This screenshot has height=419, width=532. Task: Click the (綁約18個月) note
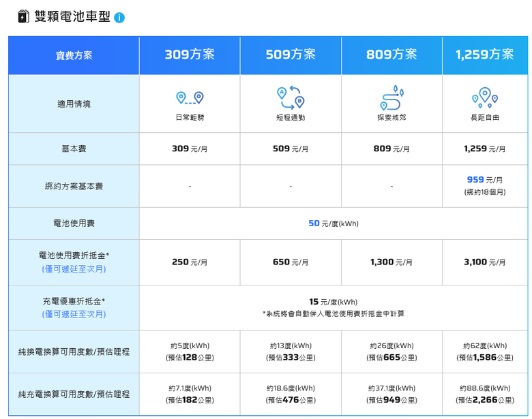point(485,192)
